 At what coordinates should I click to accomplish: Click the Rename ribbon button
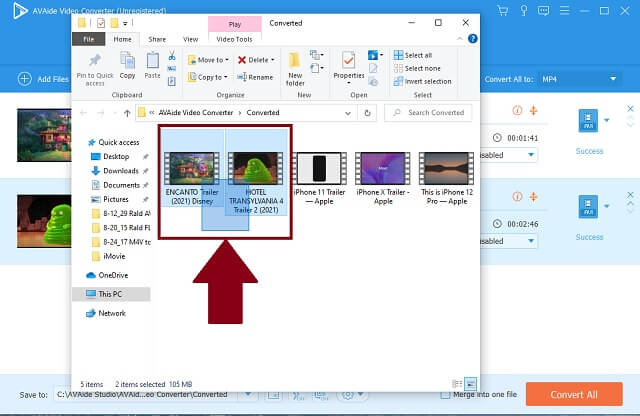(x=255, y=77)
